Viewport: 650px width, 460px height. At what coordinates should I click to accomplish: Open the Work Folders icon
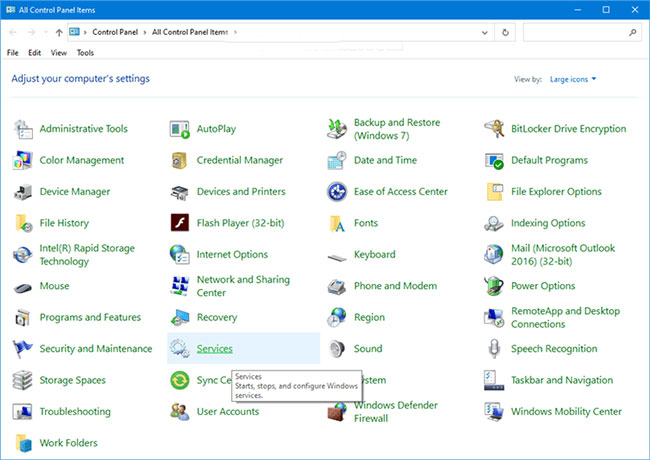(24, 443)
